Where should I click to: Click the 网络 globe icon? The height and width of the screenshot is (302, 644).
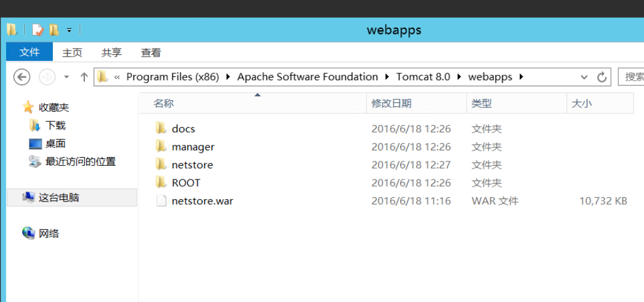[28, 234]
